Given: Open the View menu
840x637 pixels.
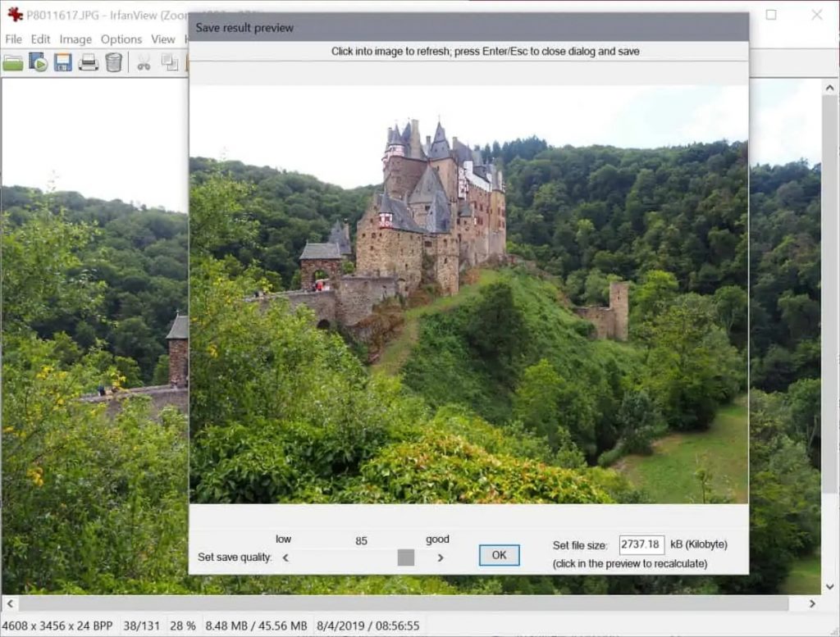Looking at the screenshot, I should click(162, 39).
